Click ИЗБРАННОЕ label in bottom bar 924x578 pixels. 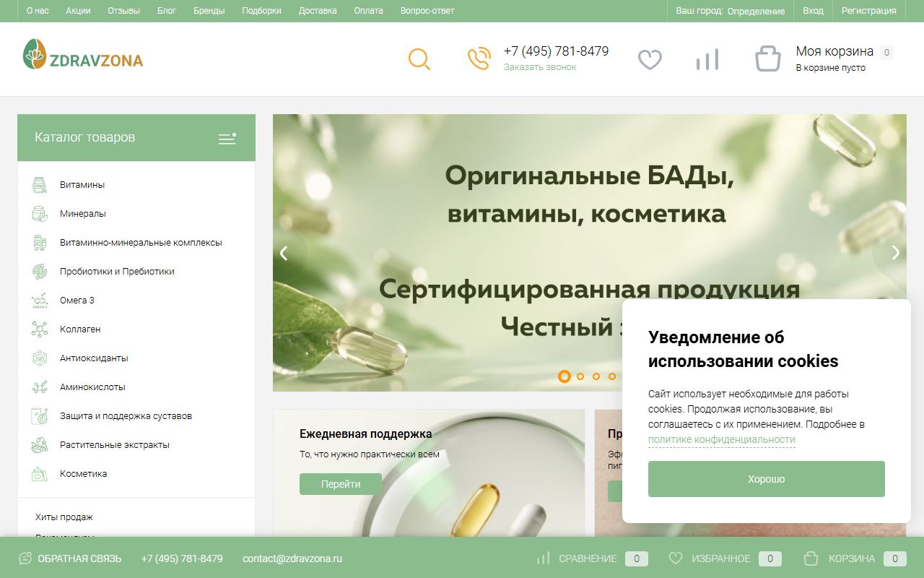pos(721,558)
